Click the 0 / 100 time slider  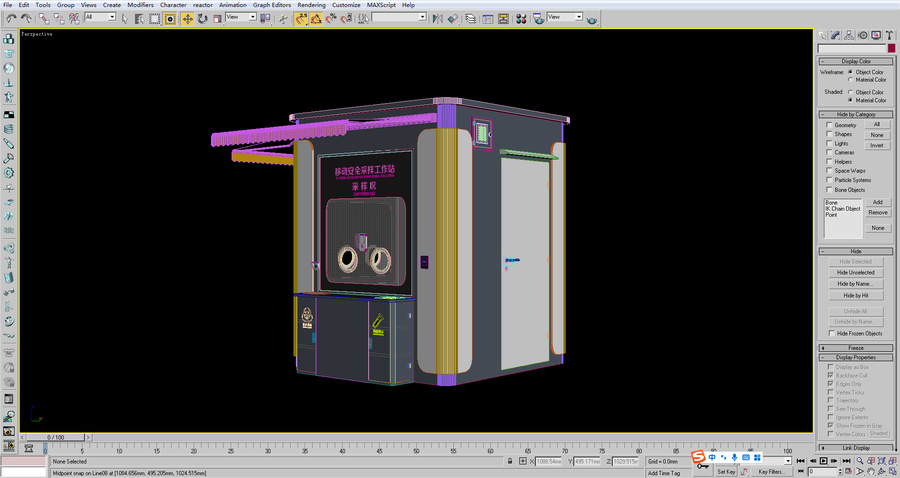tap(56, 437)
